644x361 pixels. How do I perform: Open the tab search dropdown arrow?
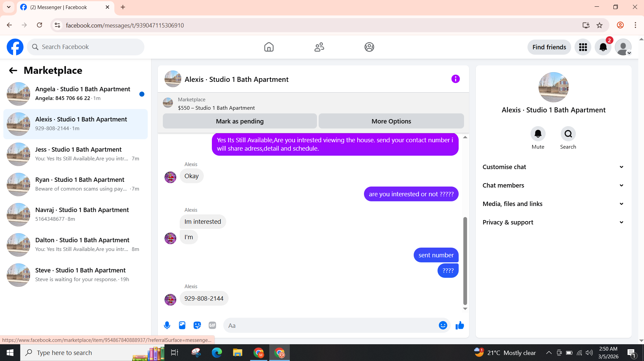coord(9,7)
